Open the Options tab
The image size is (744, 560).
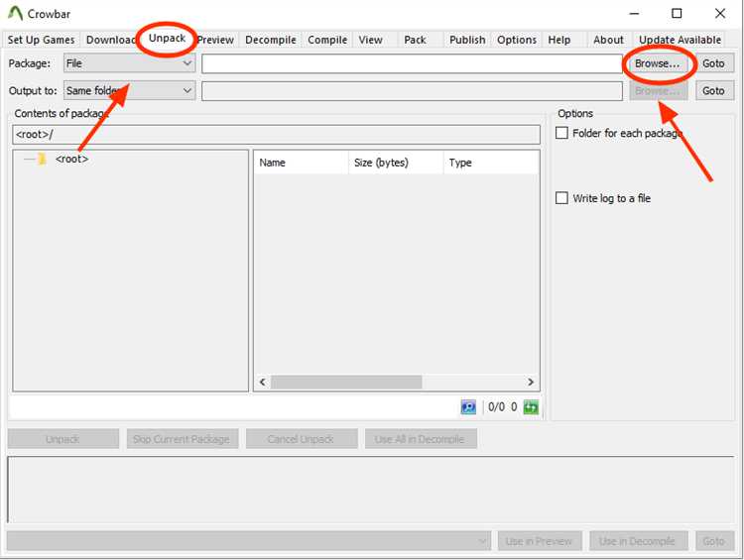pyautogui.click(x=517, y=40)
